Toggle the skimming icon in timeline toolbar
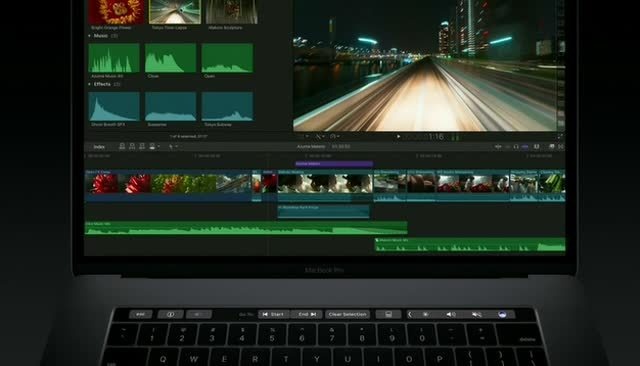 tap(498, 146)
